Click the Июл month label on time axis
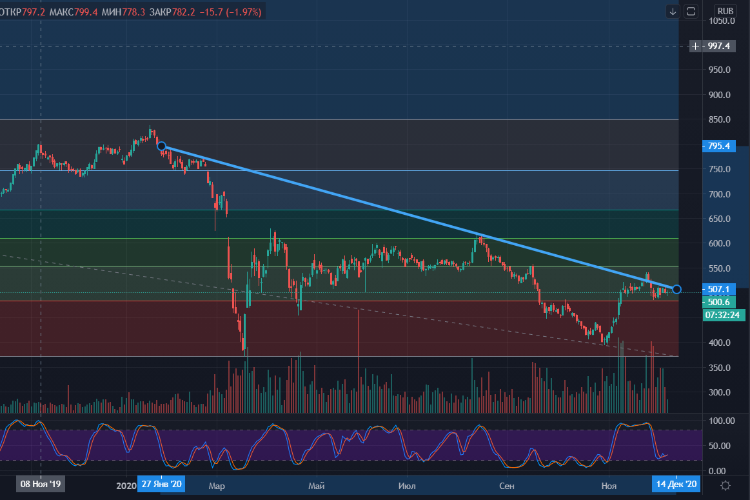 407,486
